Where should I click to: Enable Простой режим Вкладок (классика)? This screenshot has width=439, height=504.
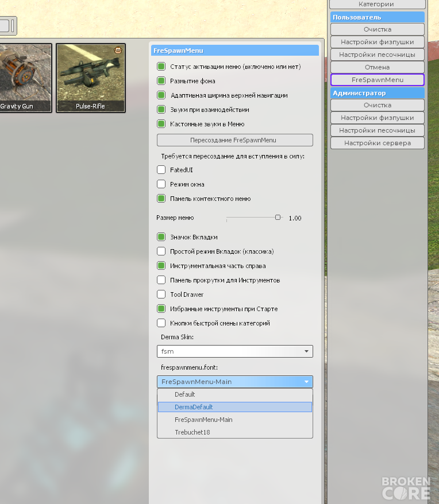coord(161,251)
